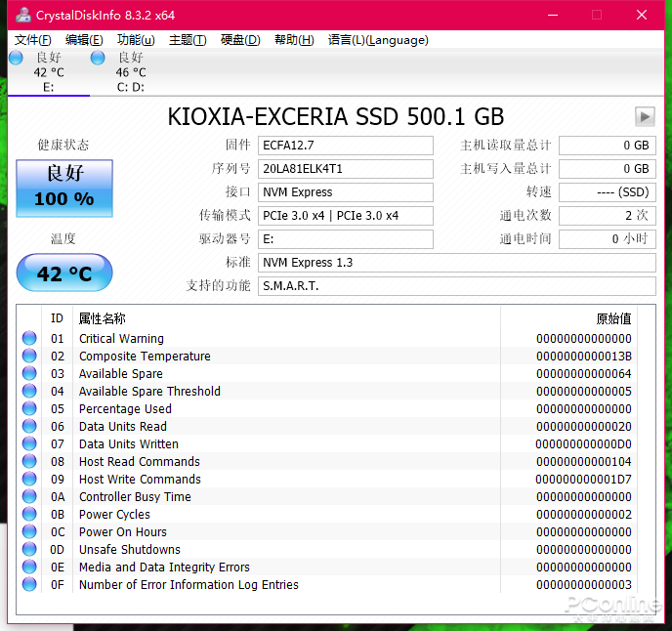Screen dimensions: 672x631
Task: Select the Critical Warning attribute name
Action: coord(121,339)
